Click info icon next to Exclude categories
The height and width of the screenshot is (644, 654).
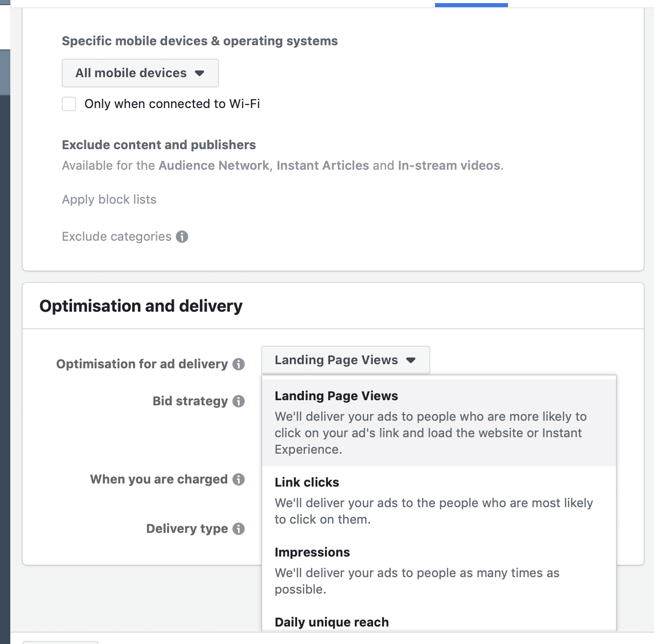point(182,237)
